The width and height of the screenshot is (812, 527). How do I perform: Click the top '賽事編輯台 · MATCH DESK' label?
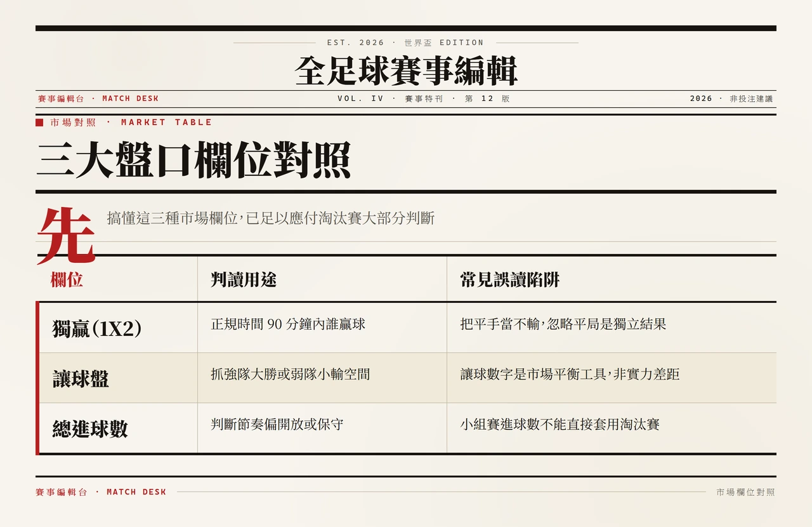[x=98, y=98]
